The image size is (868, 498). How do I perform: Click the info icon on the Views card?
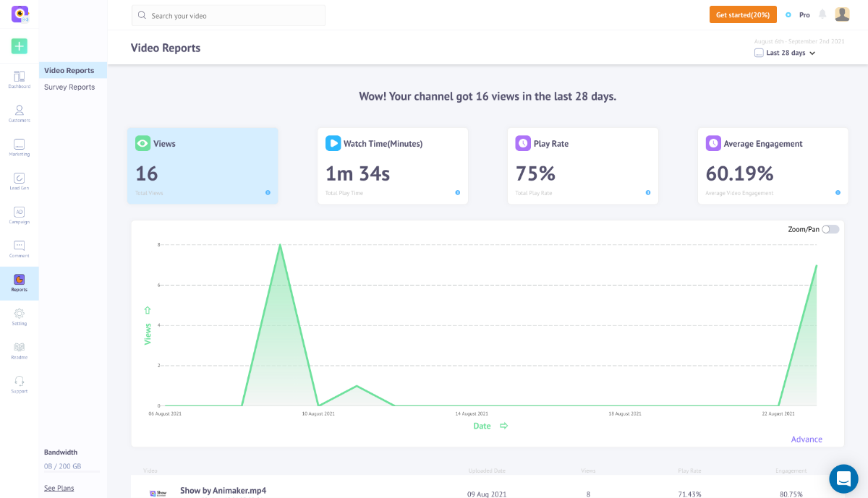click(x=267, y=192)
